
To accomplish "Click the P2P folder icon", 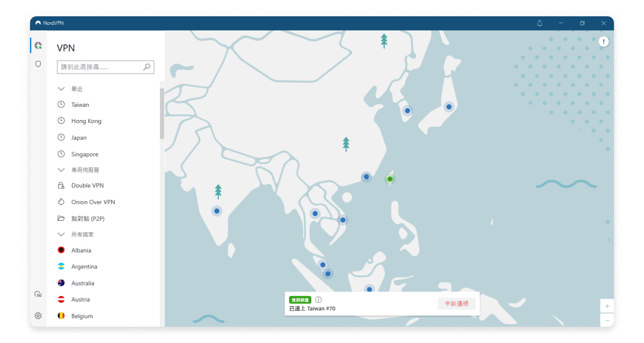I will tap(61, 218).
